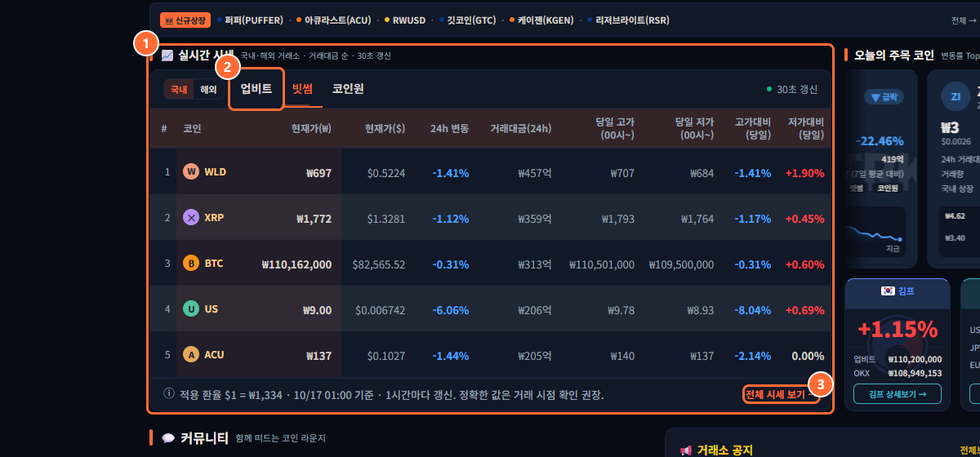
Task: Click 전체 시세 보기 link
Action: pyautogui.click(x=782, y=394)
